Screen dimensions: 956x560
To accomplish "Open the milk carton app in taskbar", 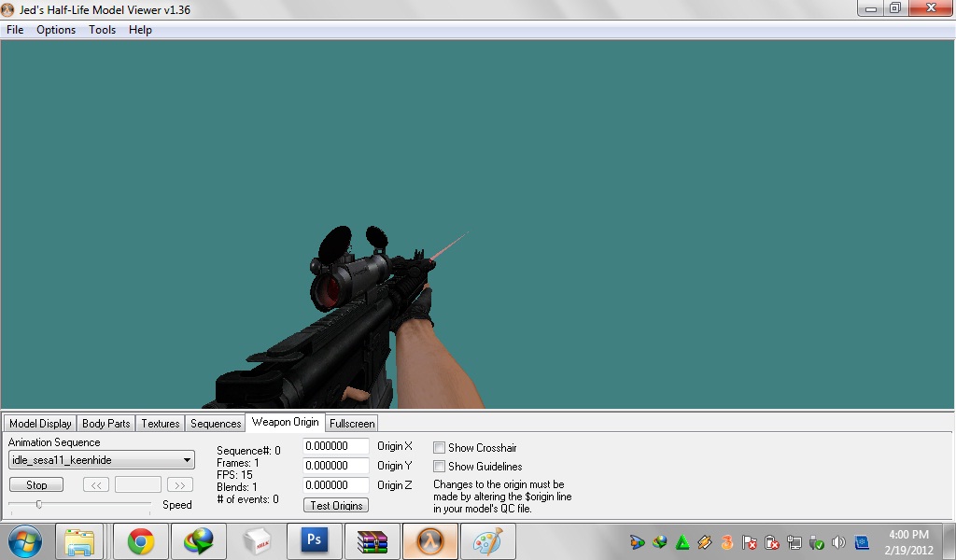I will (257, 541).
